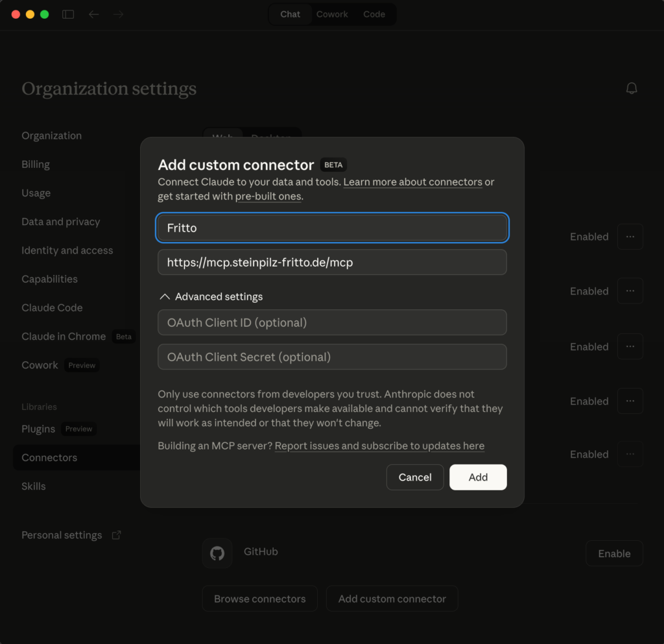The width and height of the screenshot is (664, 644).
Task: Open the first connector's three-dot menu
Action: click(x=630, y=237)
